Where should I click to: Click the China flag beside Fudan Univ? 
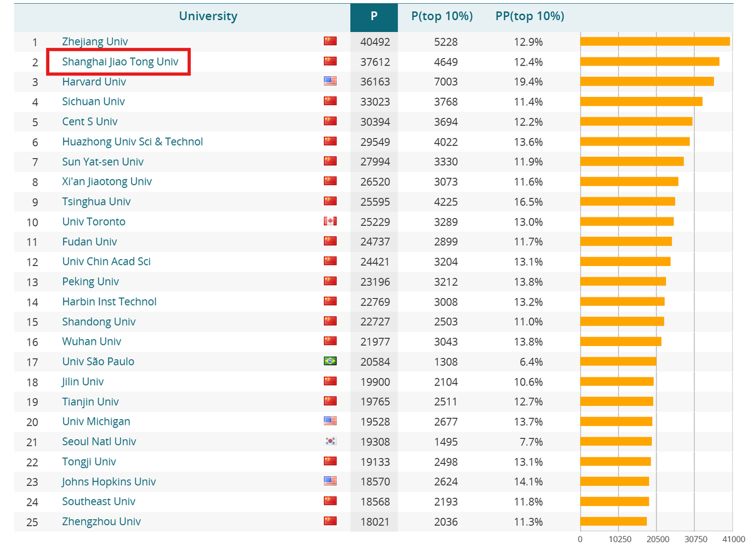330,241
